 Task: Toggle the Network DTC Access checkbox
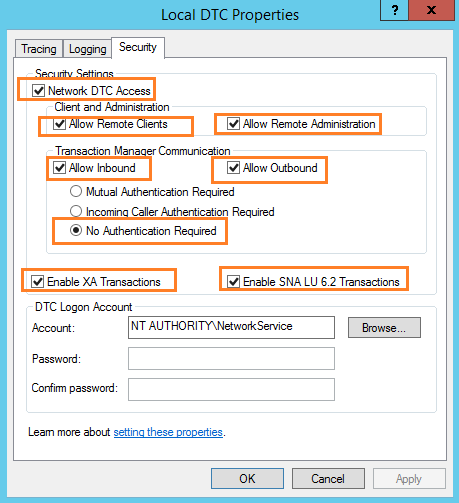coord(38,90)
